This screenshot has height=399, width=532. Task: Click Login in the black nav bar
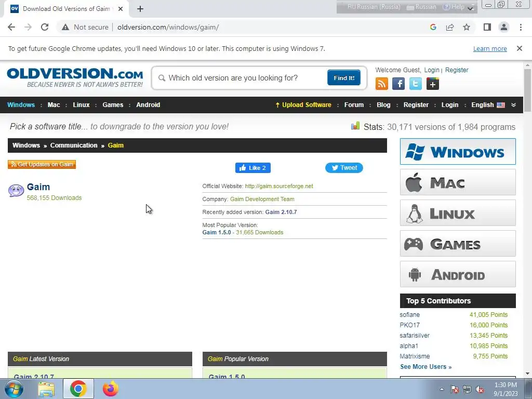click(450, 105)
